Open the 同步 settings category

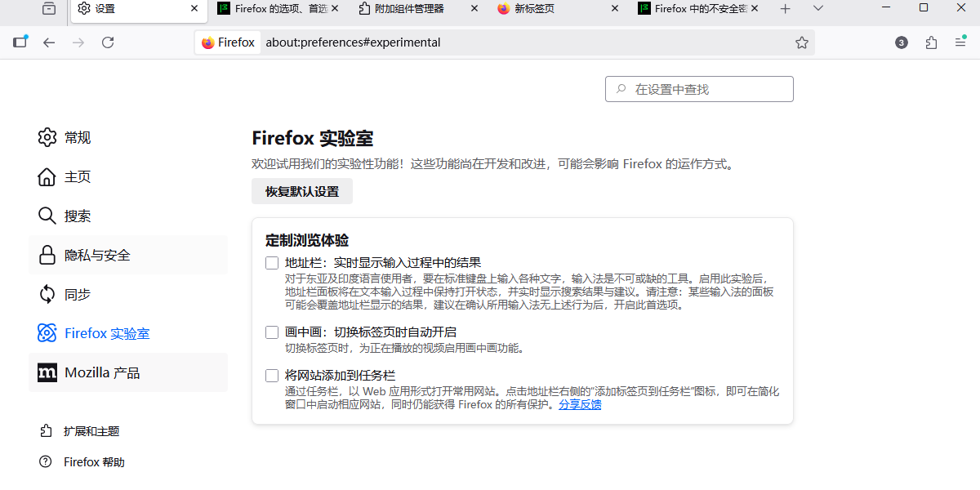point(128,294)
